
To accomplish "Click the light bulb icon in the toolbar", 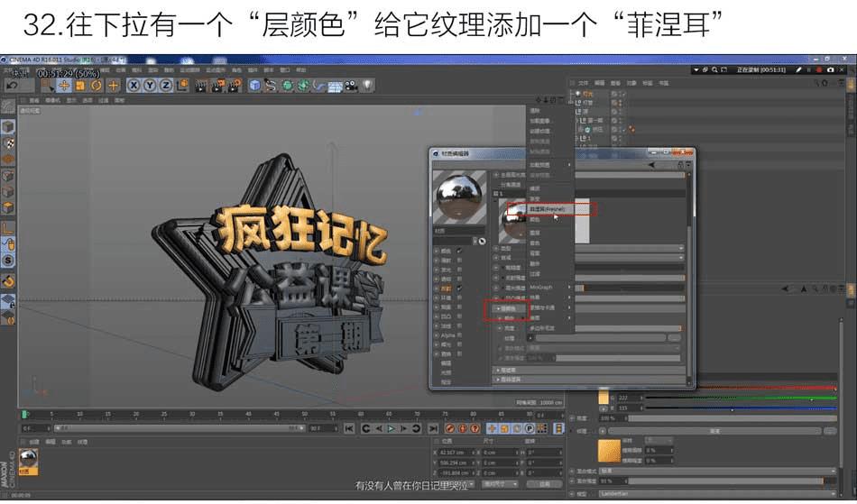I will (x=368, y=85).
